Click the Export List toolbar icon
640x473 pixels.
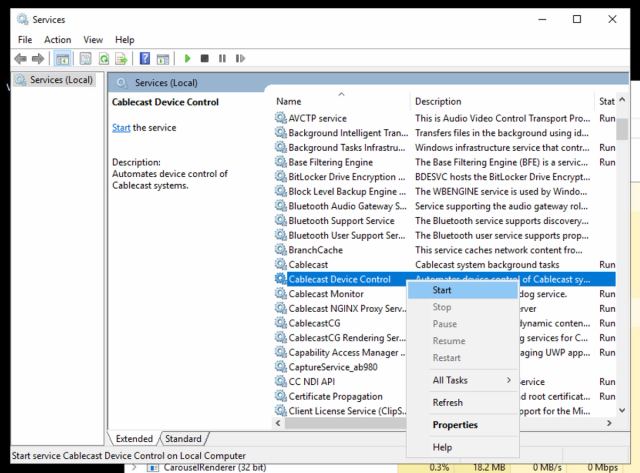click(x=120, y=59)
